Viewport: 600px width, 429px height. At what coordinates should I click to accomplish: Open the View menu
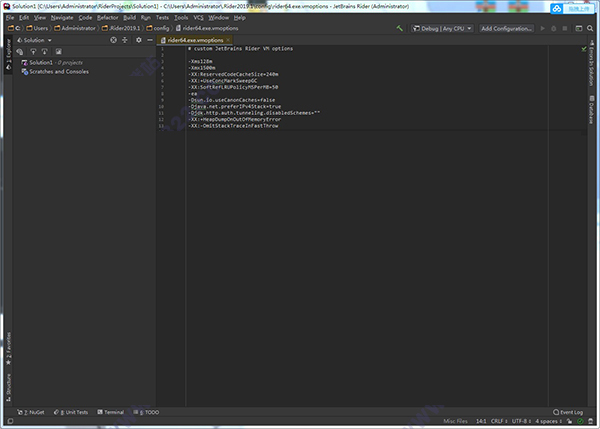40,18
